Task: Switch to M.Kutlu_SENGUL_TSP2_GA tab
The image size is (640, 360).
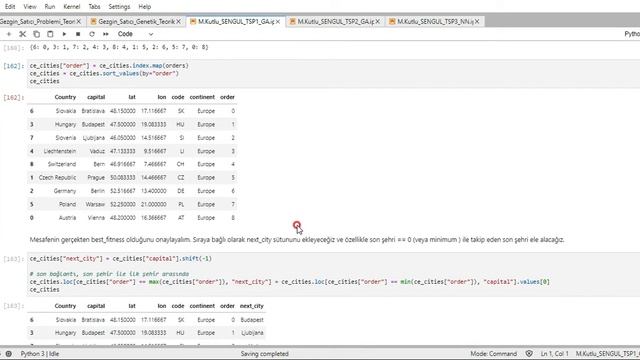Action: (336, 22)
